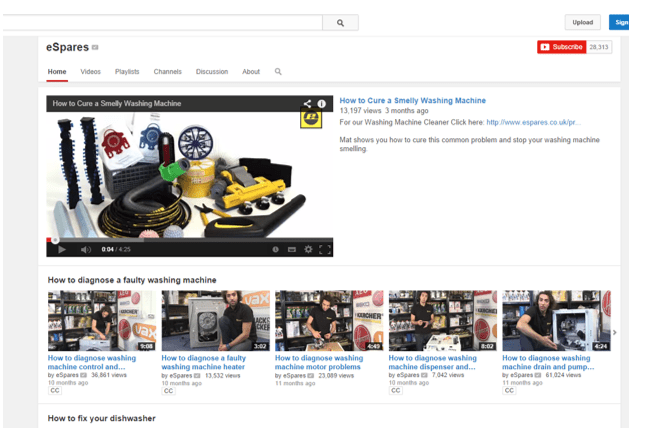Click the search magnifier button
The width and height of the screenshot is (647, 428).
(x=340, y=23)
